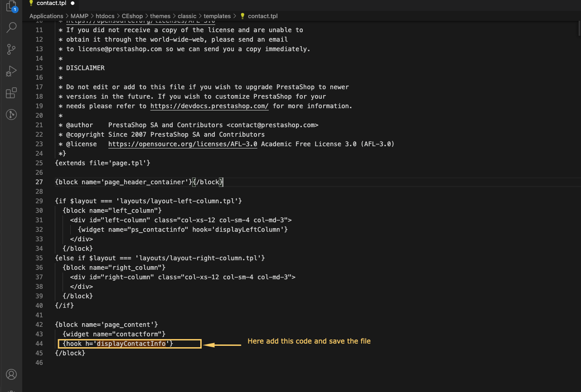
Task: Open the circular Git branch icon view
Action: tap(11, 115)
